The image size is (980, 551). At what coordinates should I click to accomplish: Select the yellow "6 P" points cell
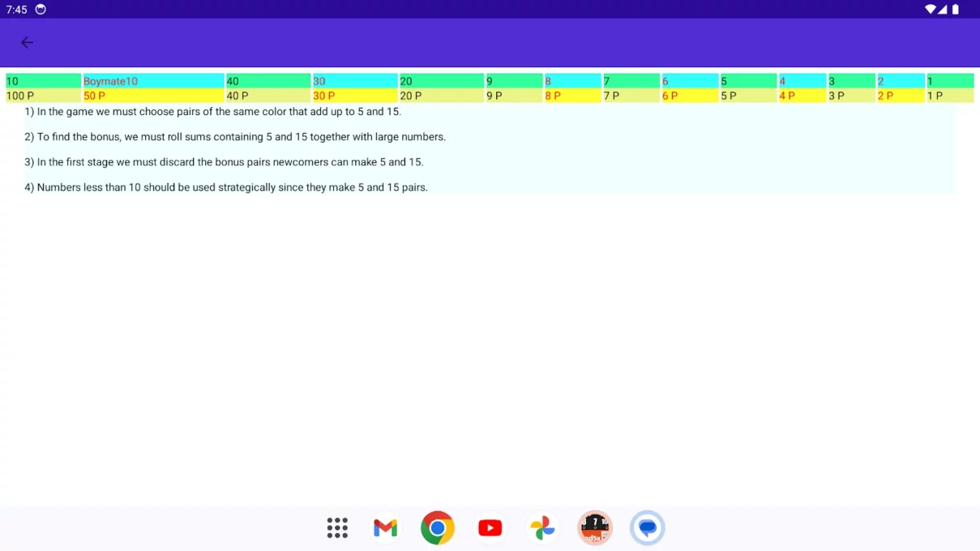(690, 96)
